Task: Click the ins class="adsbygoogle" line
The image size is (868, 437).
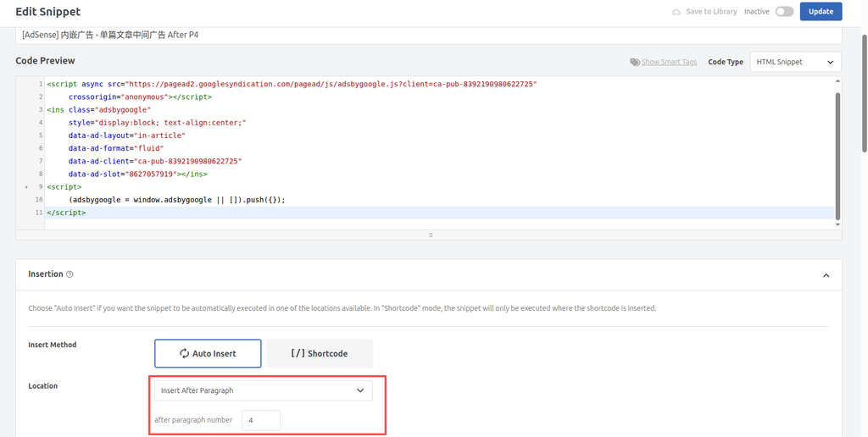Action: click(x=98, y=109)
